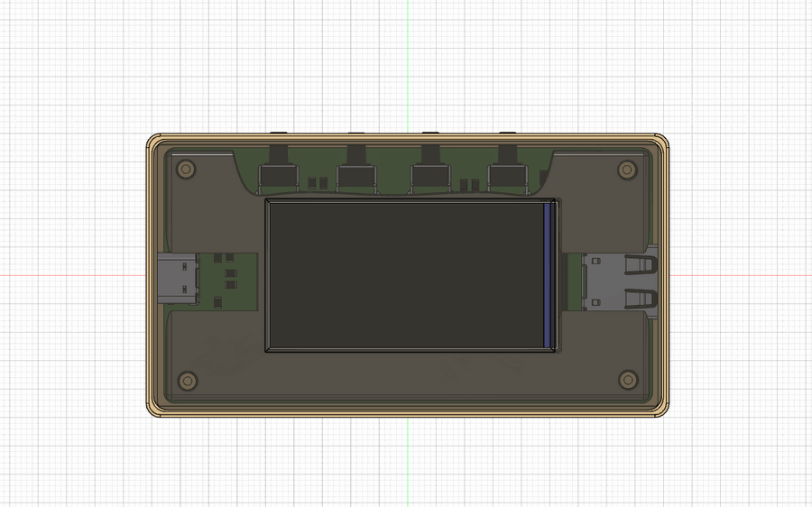812x507 pixels.
Task: Select the top-right screw boss
Action: [x=627, y=170]
